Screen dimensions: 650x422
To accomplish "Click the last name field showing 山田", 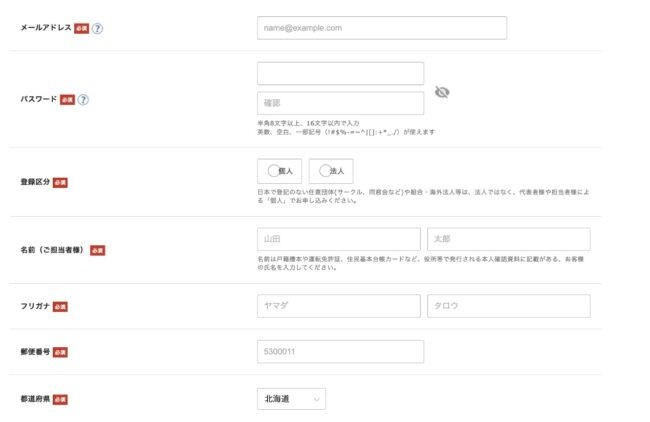I will (338, 239).
